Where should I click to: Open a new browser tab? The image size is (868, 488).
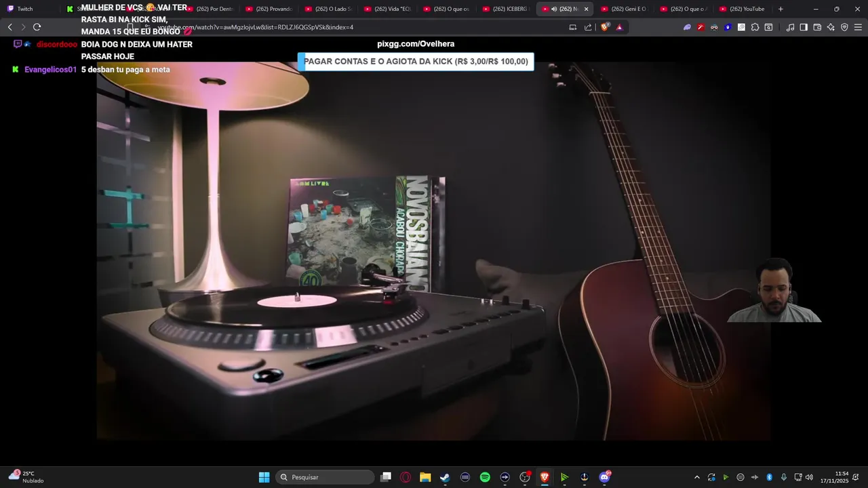tap(781, 9)
